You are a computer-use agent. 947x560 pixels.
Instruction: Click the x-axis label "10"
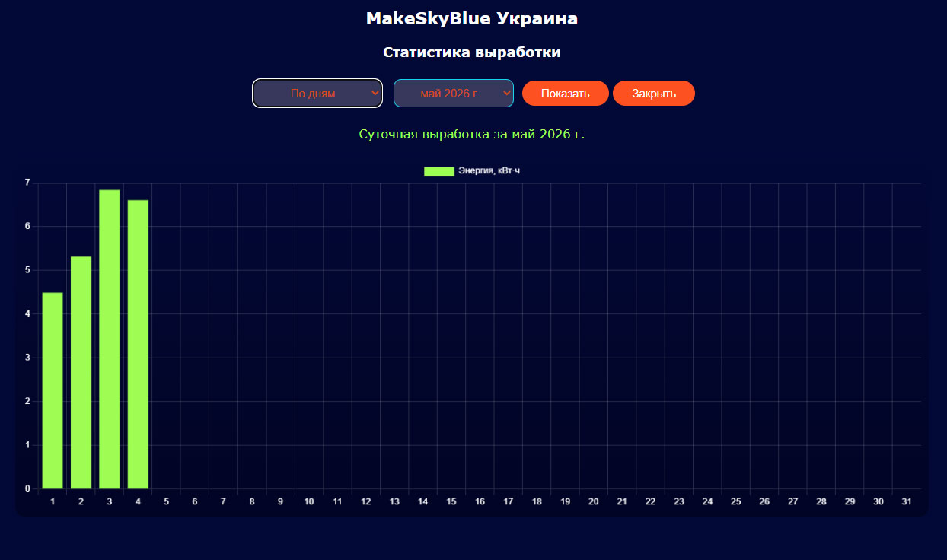pos(309,502)
